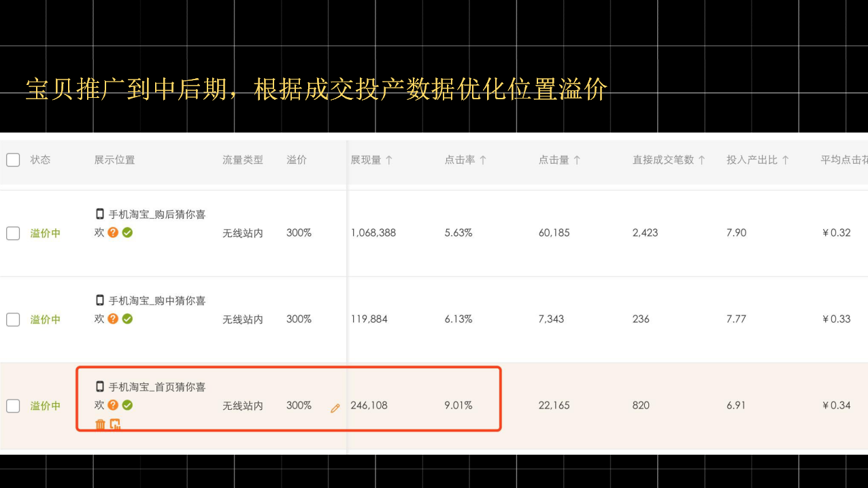
Task: Click average cost ¥0.34
Action: (x=837, y=405)
